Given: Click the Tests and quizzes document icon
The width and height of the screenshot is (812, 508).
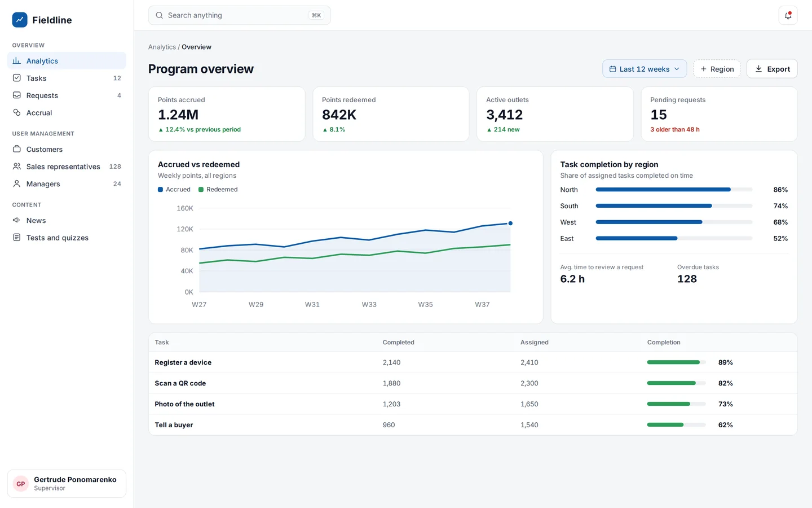Looking at the screenshot, I should click(17, 238).
